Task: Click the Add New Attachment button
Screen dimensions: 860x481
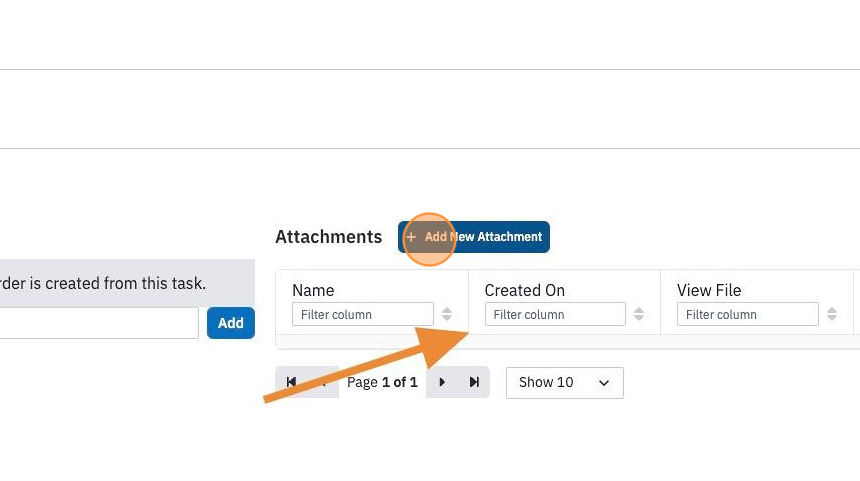Action: pos(474,237)
